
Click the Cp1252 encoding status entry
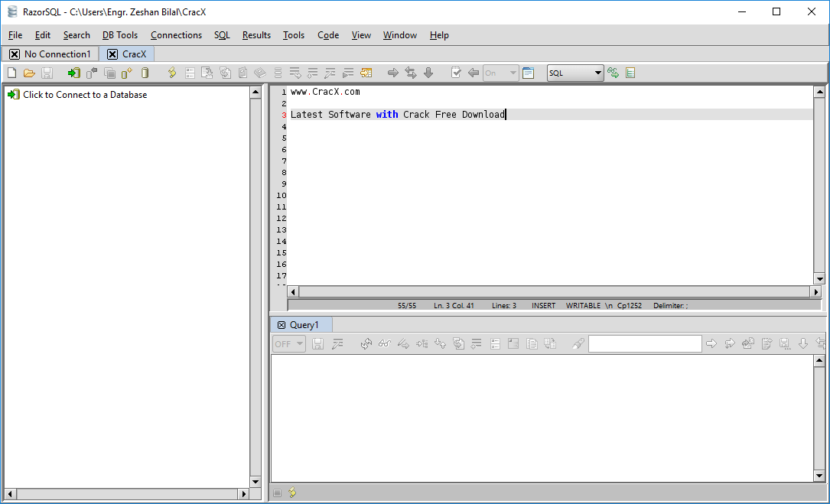coord(630,305)
